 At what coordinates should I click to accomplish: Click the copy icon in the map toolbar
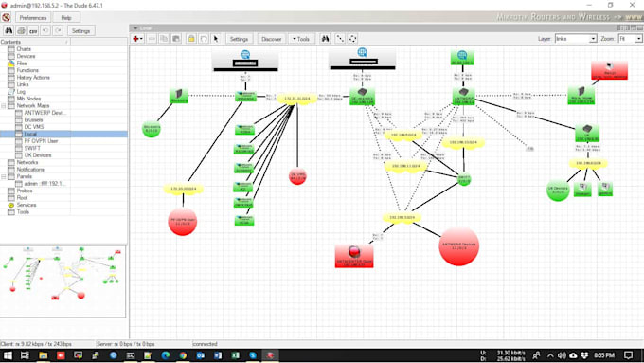(x=164, y=39)
